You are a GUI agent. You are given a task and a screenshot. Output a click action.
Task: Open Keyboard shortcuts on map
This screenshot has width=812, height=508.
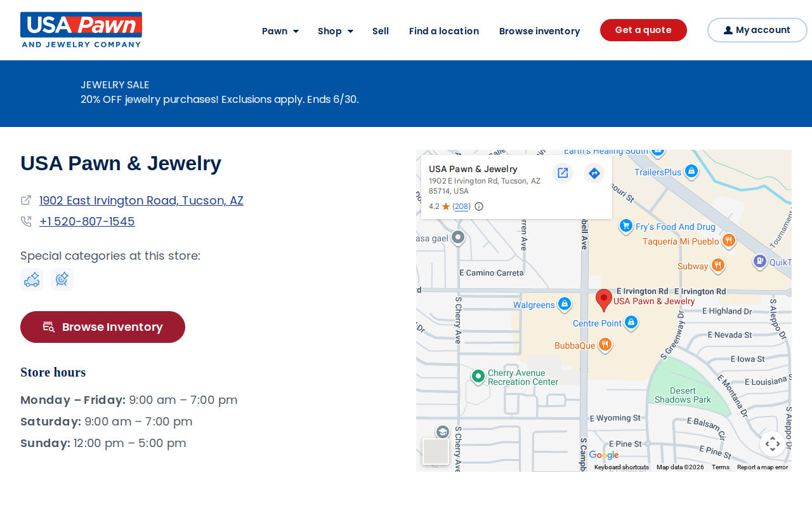tap(622, 467)
